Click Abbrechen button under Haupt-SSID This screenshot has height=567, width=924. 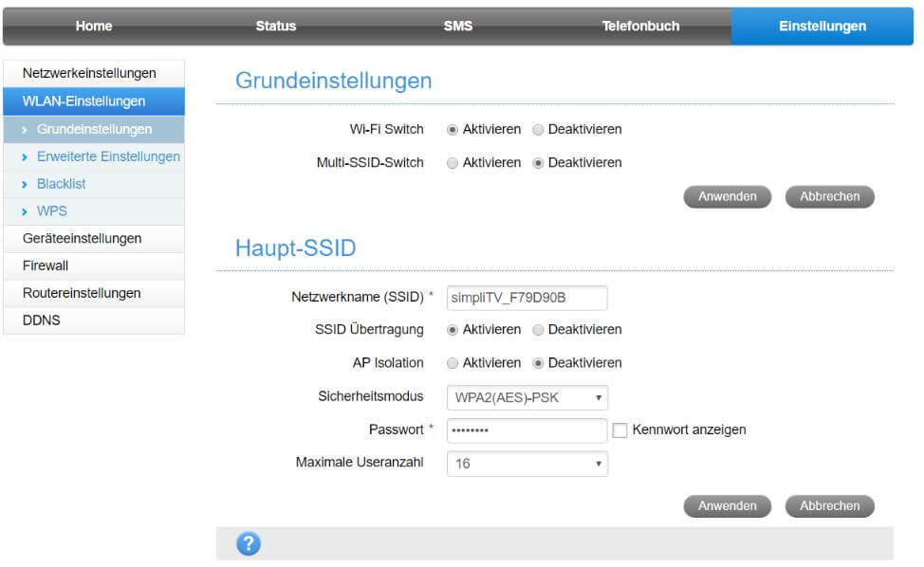829,506
